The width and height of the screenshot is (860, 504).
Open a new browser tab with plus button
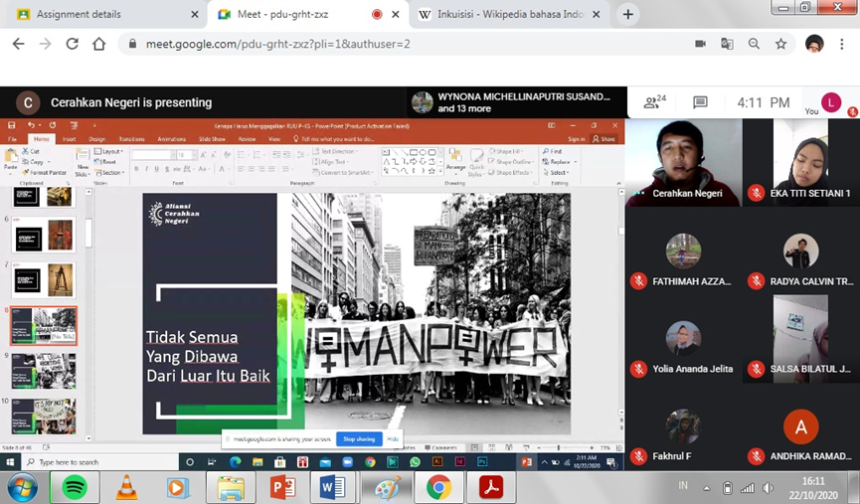coord(627,15)
